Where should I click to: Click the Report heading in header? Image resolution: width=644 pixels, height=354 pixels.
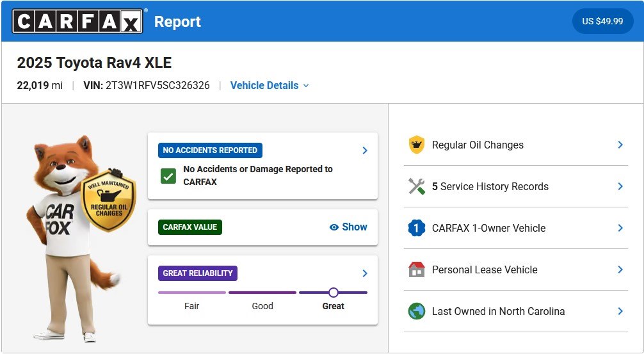[x=177, y=21]
